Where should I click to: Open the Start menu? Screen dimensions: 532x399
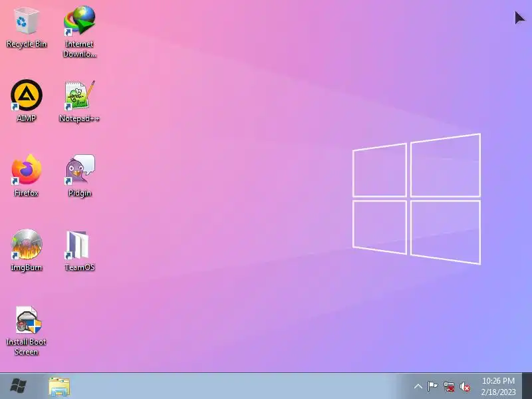[x=19, y=386]
